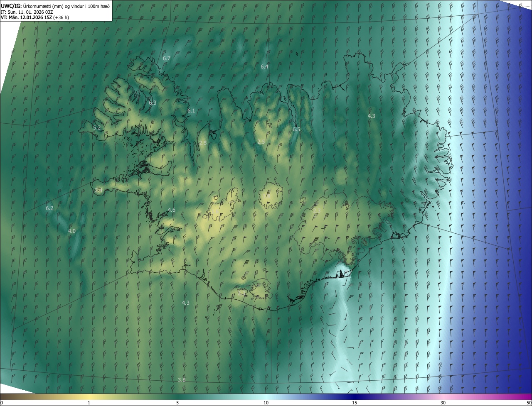Click the 6.4 value label on the map
Screen dimensions: 532x406
tap(264, 67)
